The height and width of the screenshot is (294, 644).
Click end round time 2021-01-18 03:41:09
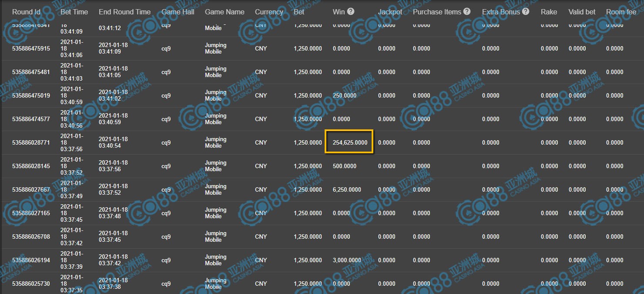113,48
